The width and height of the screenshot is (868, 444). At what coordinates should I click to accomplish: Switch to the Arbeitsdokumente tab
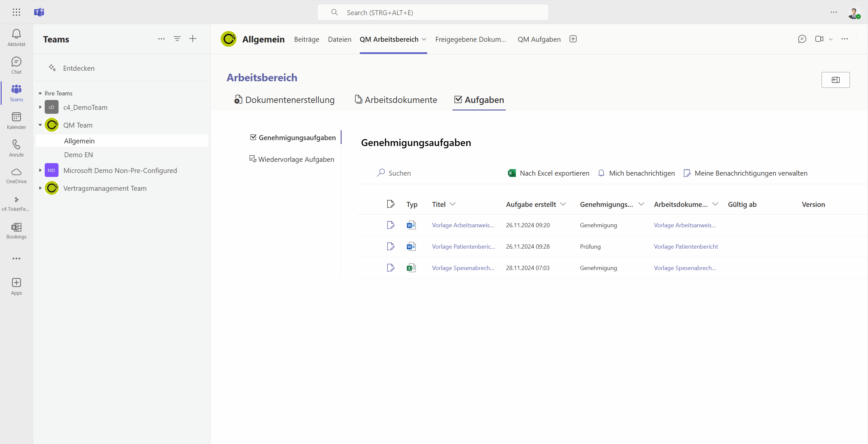396,100
